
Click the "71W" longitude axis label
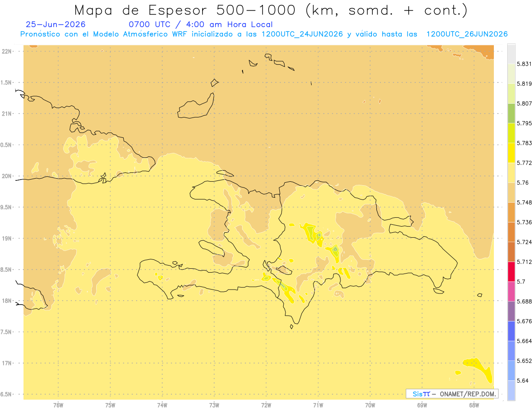[318, 405]
